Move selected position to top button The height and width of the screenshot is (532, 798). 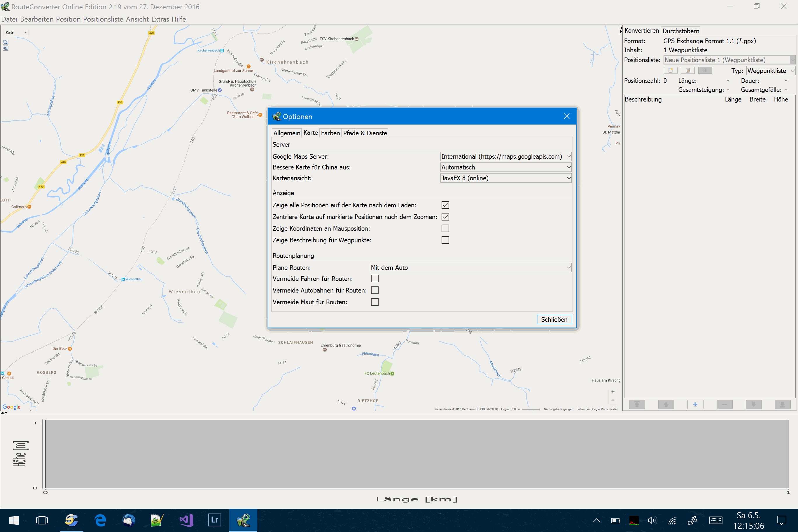click(637, 404)
